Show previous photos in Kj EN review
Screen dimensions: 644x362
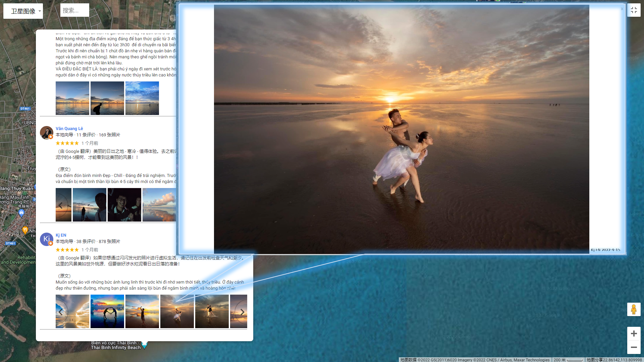pyautogui.click(x=61, y=312)
